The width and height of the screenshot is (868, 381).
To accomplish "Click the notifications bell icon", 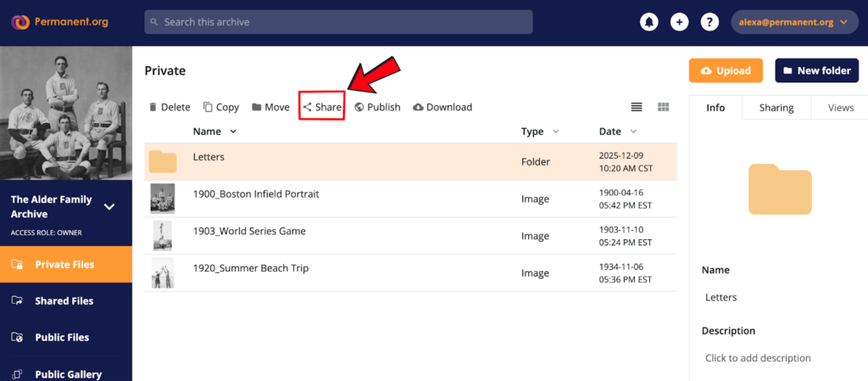I will tap(649, 22).
